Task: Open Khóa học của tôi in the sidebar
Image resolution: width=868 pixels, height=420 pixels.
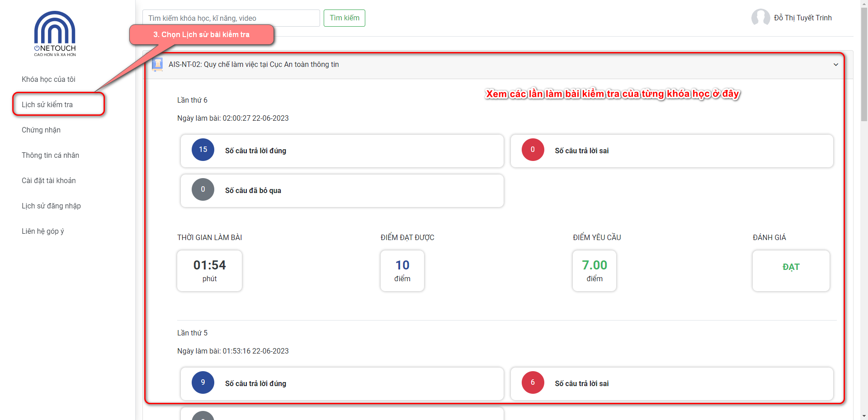Action: coord(48,79)
